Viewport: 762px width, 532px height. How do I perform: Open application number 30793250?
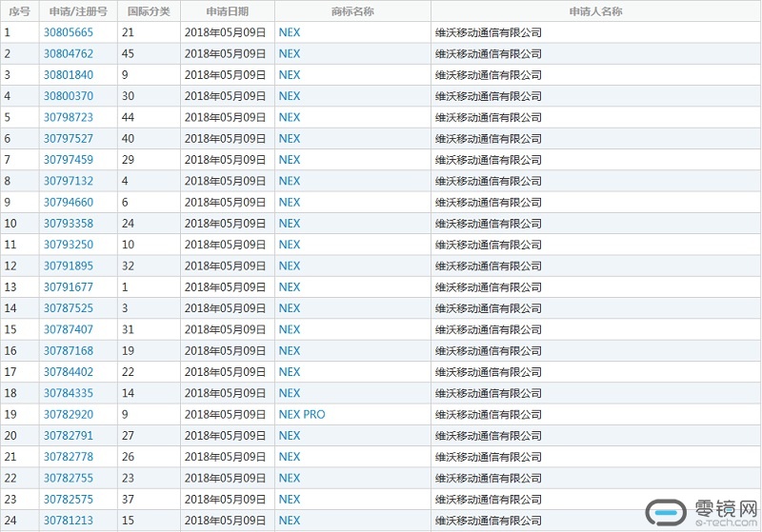point(68,245)
